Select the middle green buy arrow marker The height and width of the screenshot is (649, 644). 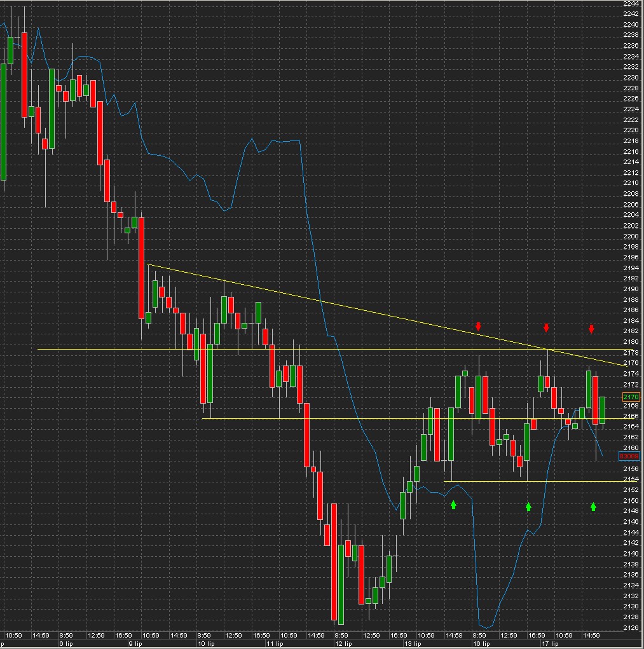(x=528, y=507)
